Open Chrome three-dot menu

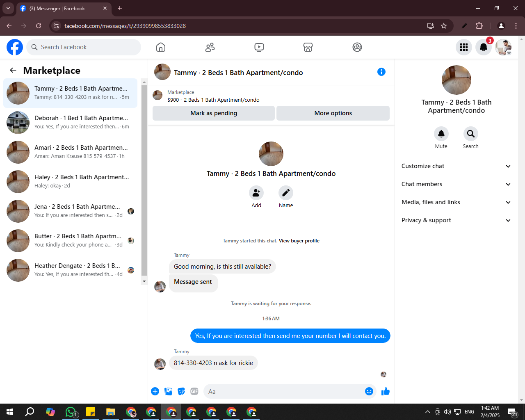[x=516, y=26]
